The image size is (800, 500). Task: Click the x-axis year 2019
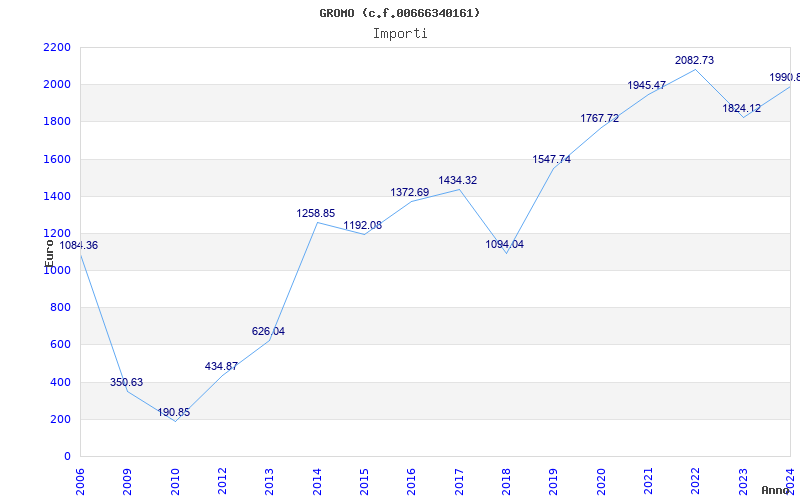click(554, 482)
